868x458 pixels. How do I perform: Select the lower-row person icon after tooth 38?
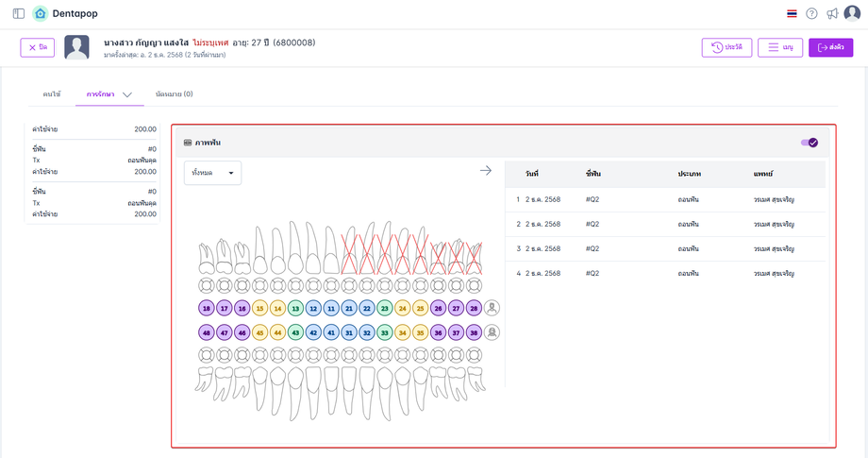[x=492, y=332]
